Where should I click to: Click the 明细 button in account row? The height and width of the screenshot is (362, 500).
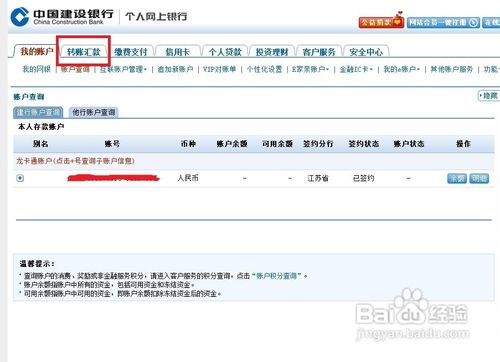tap(479, 178)
